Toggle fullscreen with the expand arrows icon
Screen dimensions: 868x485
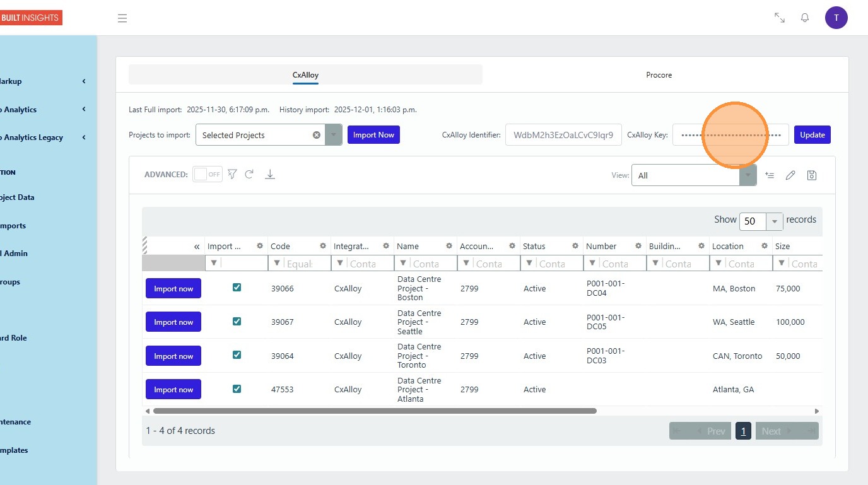pos(779,18)
